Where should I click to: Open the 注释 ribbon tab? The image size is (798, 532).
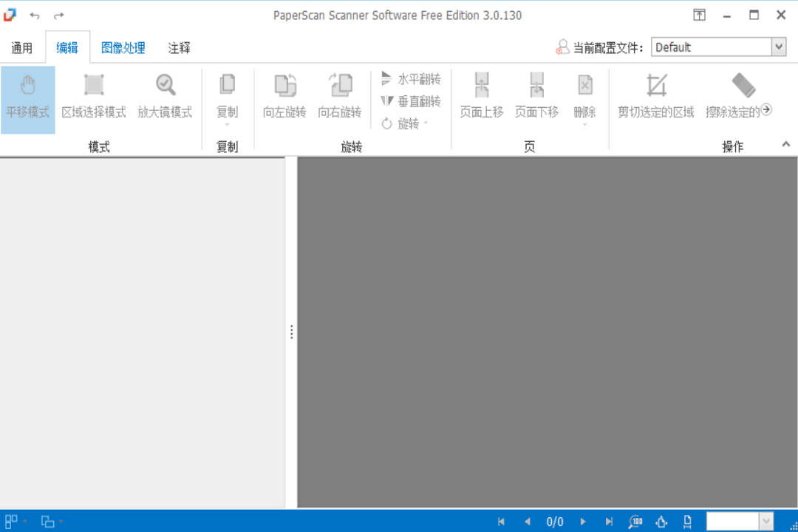(x=177, y=46)
